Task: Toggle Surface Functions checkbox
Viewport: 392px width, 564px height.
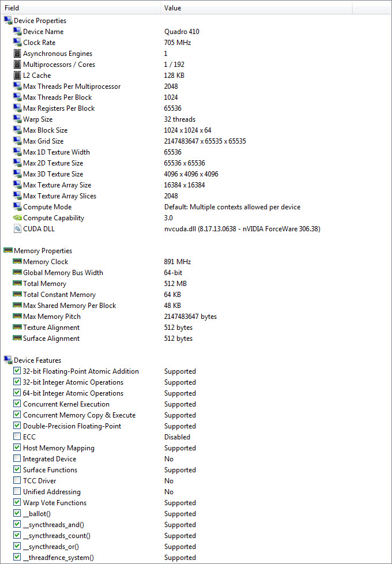Action: point(17,469)
